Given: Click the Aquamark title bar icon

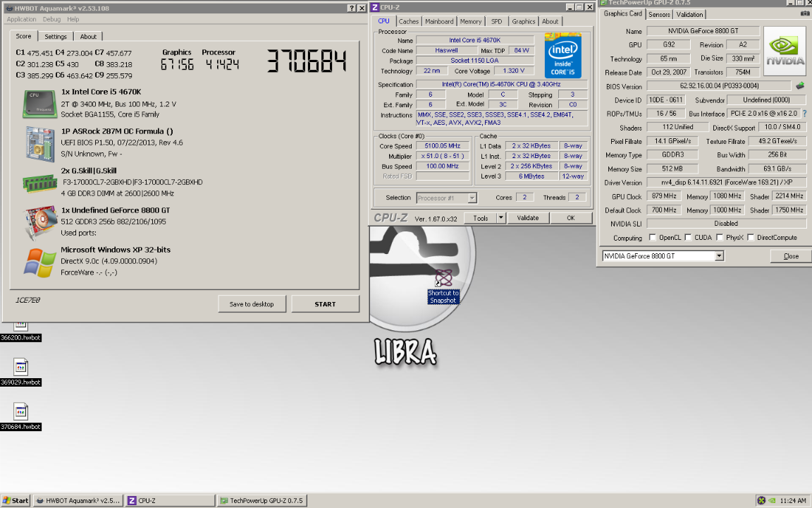Looking at the screenshot, I should coord(8,8).
